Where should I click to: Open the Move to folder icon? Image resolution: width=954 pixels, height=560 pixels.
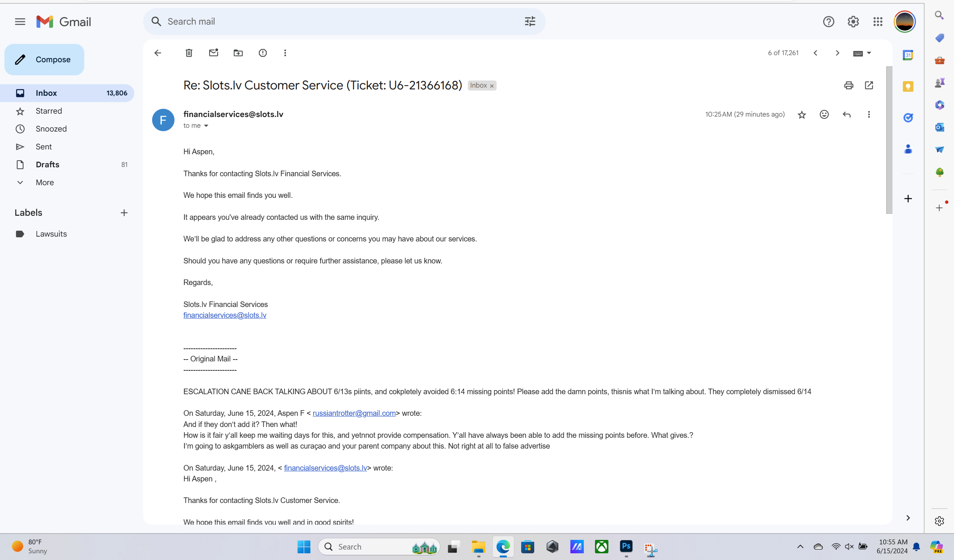coord(238,53)
